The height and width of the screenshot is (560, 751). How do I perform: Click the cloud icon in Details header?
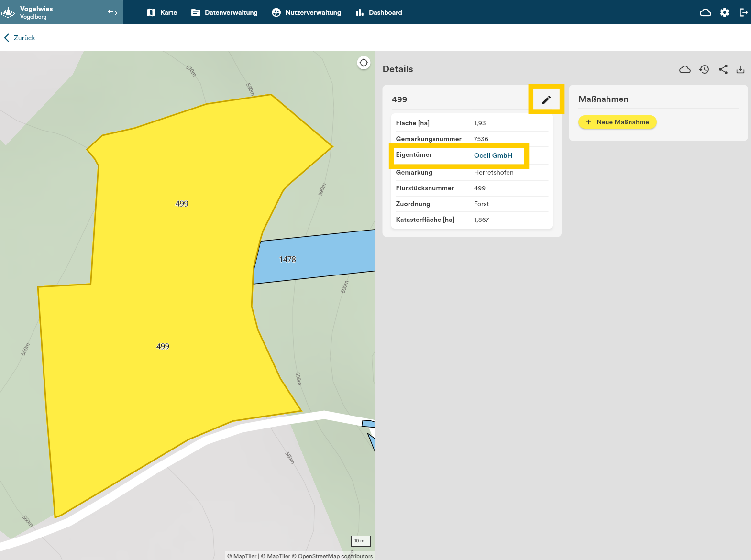[x=685, y=69]
